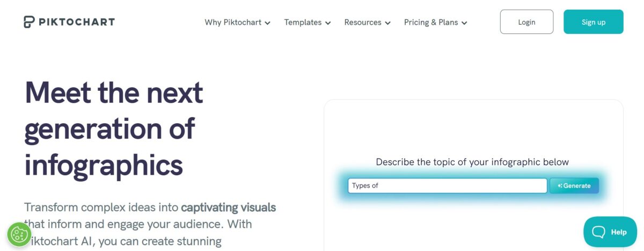Open the Templates menu
Image resolution: width=644 pixels, height=251 pixels.
pyautogui.click(x=303, y=23)
